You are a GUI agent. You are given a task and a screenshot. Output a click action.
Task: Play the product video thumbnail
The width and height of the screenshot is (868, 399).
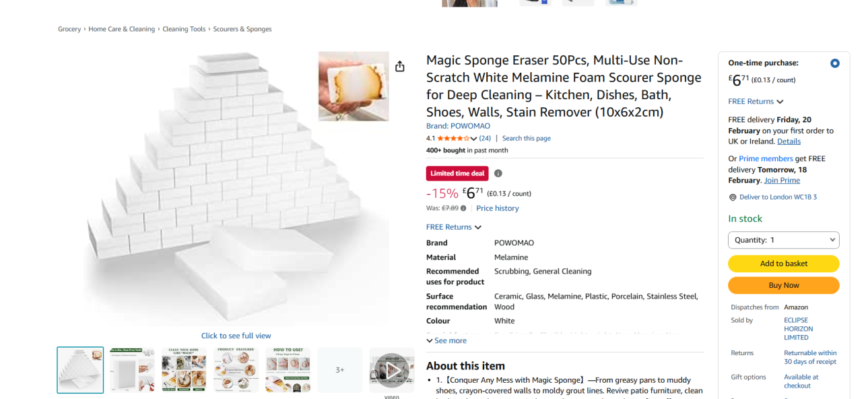click(x=391, y=370)
